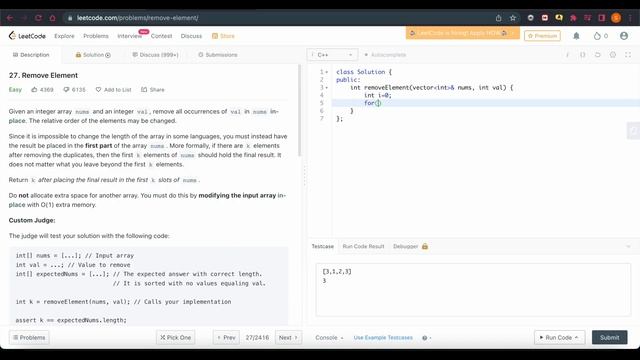Enter fullscreen mode for the editor
The image size is (640, 360).
coord(628,55)
